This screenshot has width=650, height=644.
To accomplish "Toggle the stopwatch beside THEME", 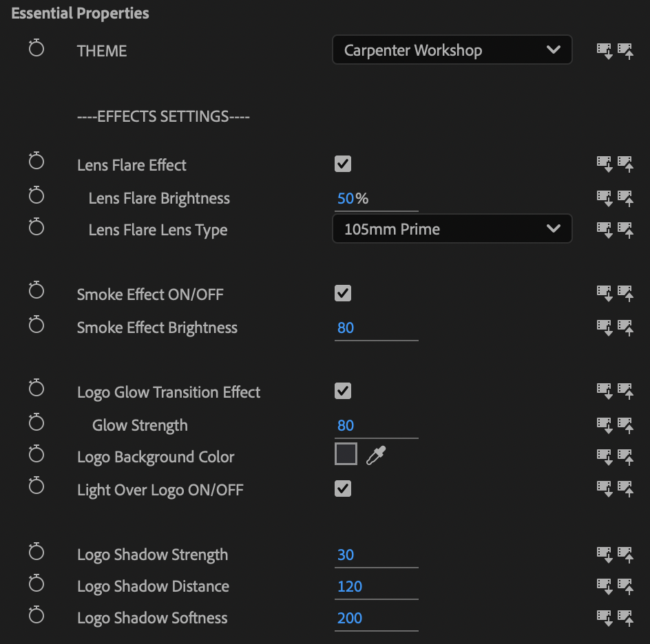I will [x=36, y=49].
